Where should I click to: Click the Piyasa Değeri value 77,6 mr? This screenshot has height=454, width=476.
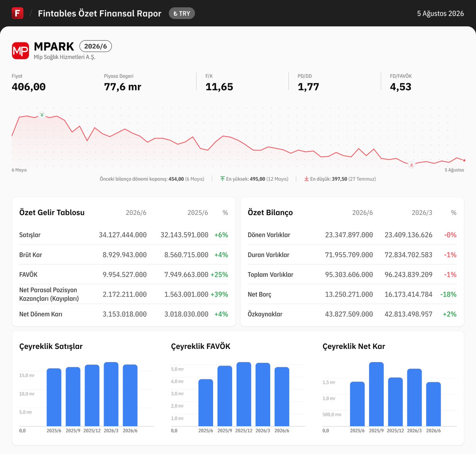tap(123, 87)
